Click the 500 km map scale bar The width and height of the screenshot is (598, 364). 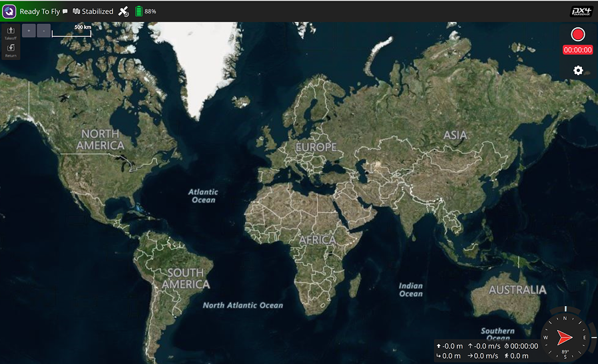[x=71, y=31]
